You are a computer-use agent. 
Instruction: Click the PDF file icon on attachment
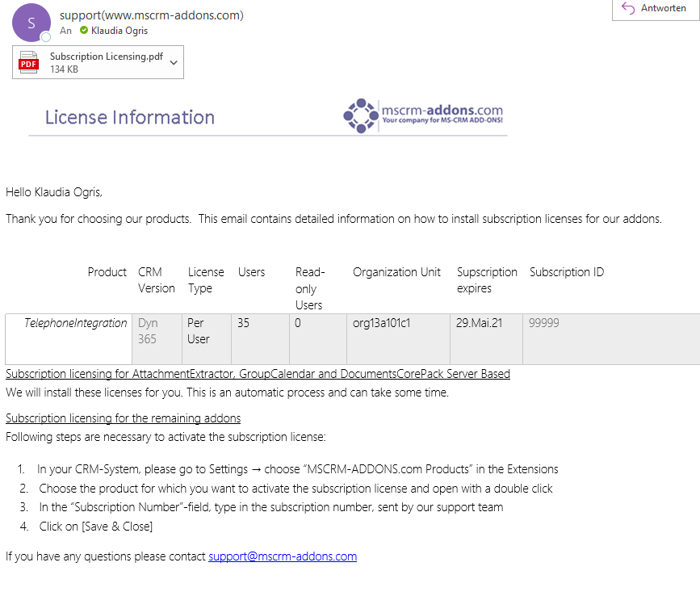(28, 62)
